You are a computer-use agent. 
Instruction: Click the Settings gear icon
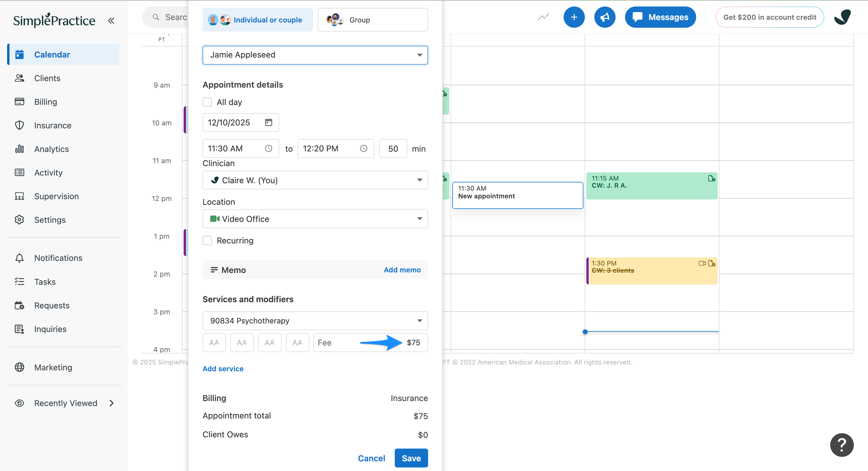[x=19, y=220]
